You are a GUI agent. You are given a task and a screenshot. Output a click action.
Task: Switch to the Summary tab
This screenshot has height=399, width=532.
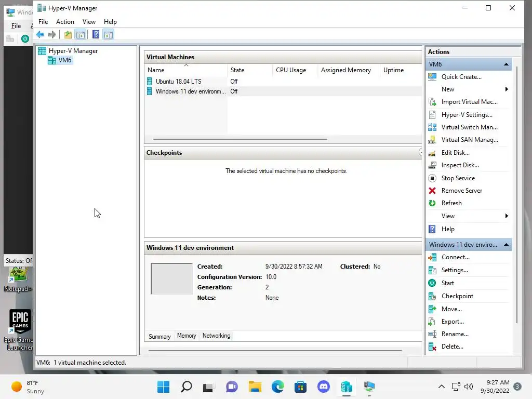pos(159,337)
